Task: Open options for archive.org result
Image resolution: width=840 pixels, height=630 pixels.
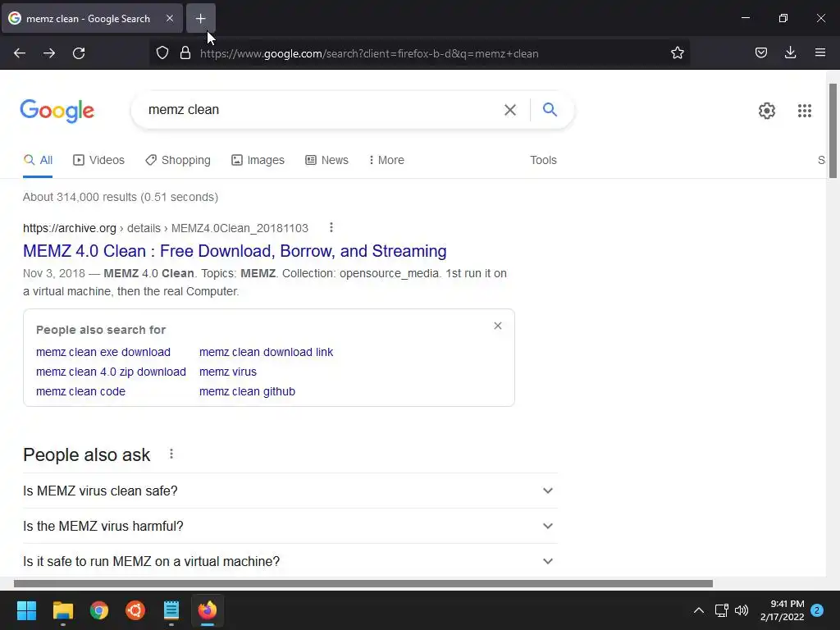Action: (x=331, y=228)
